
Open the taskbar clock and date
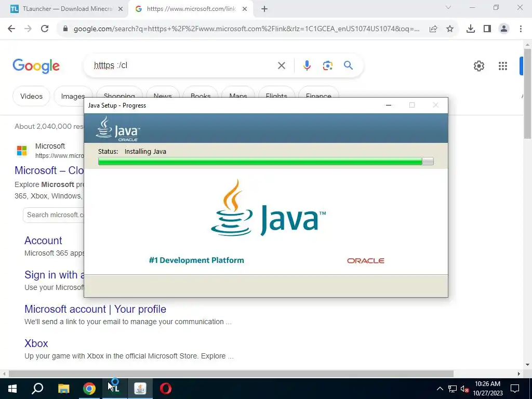[x=487, y=389]
